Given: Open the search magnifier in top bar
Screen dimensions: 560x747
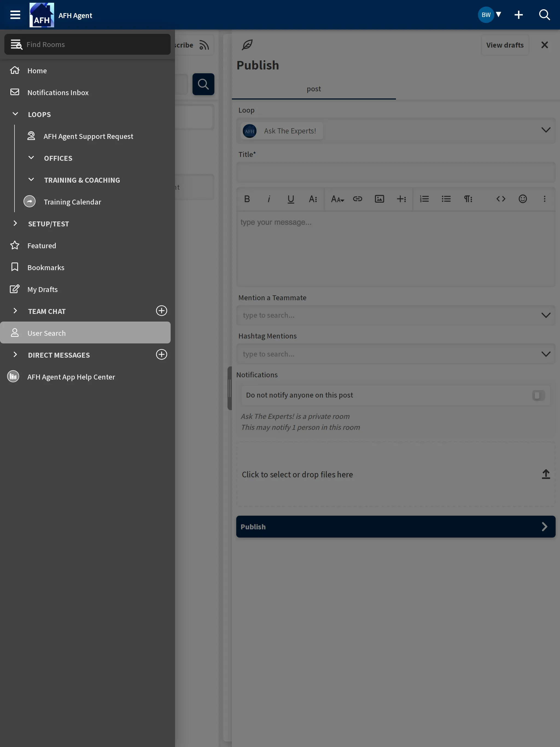Looking at the screenshot, I should pos(544,15).
